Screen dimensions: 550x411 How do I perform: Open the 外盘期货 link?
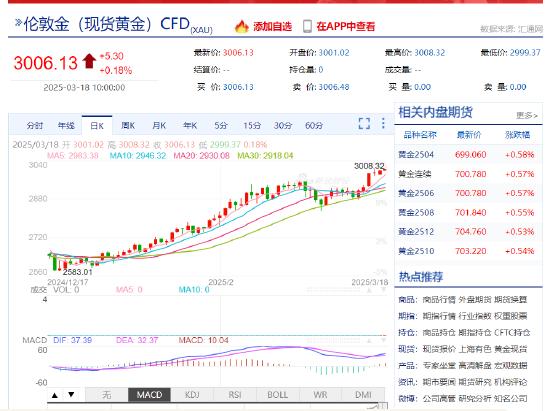pyautogui.click(x=475, y=300)
